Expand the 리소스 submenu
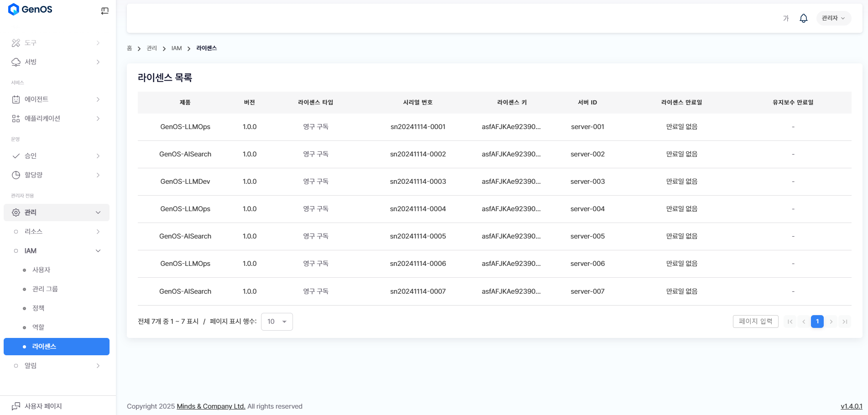 point(98,232)
